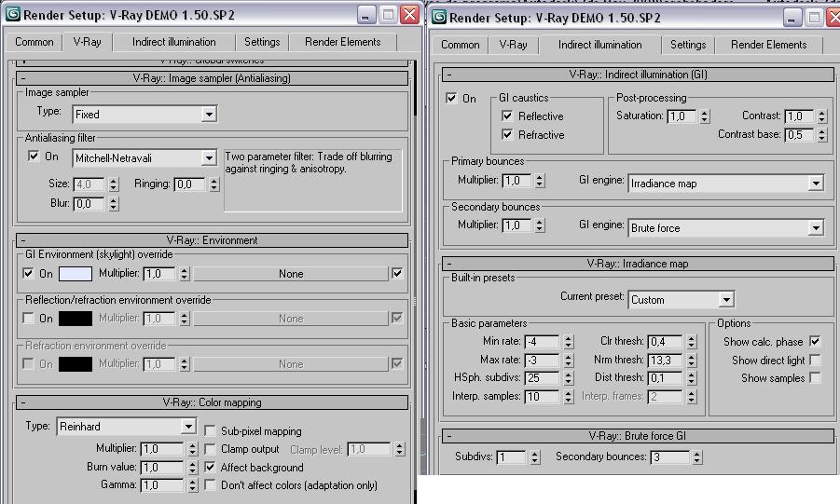Click Reflection/refraction environment black color swatch
Image resolution: width=840 pixels, height=504 pixels.
point(75,319)
